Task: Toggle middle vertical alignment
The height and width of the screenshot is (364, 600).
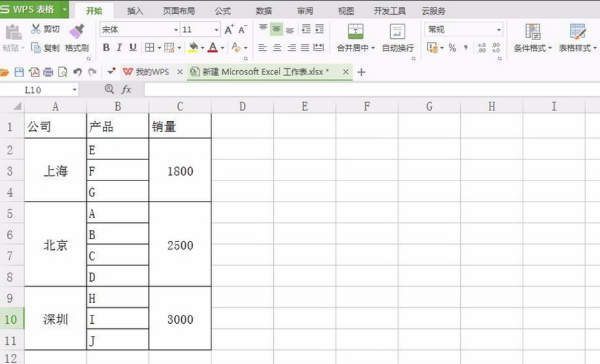Action: click(276, 29)
